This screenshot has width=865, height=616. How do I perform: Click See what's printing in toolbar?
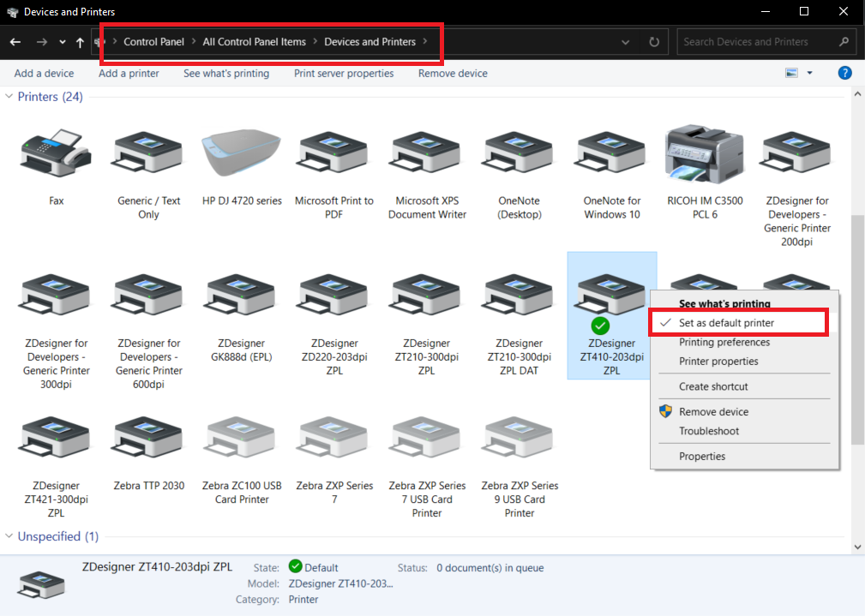226,74
